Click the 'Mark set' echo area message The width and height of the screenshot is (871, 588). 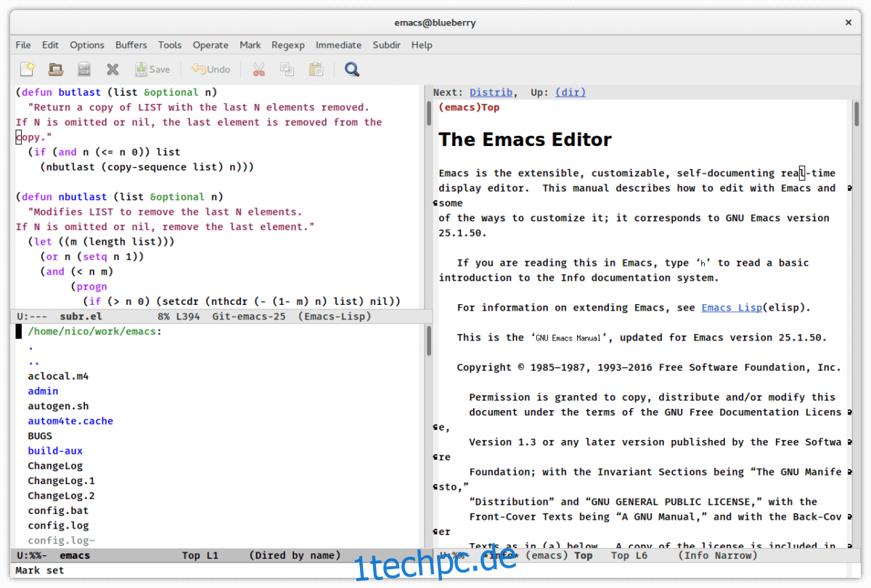[40, 571]
